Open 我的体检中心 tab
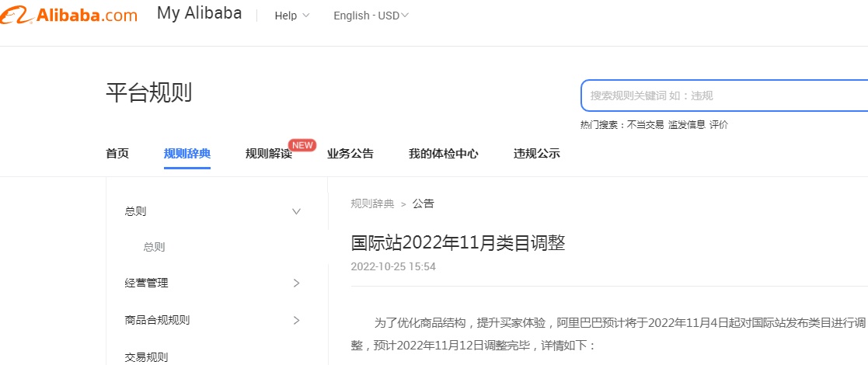Image resolution: width=868 pixels, height=365 pixels. pos(444,154)
